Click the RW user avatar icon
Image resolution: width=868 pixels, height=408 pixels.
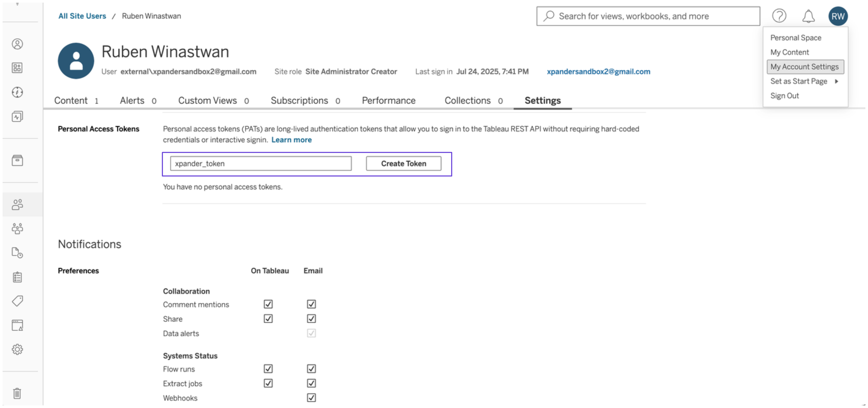pyautogui.click(x=838, y=16)
